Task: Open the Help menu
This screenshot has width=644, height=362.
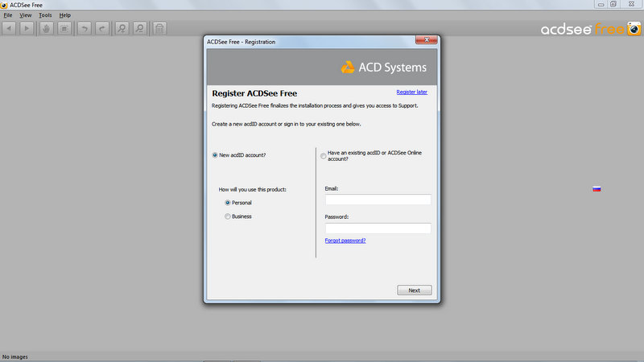Action: tap(65, 15)
